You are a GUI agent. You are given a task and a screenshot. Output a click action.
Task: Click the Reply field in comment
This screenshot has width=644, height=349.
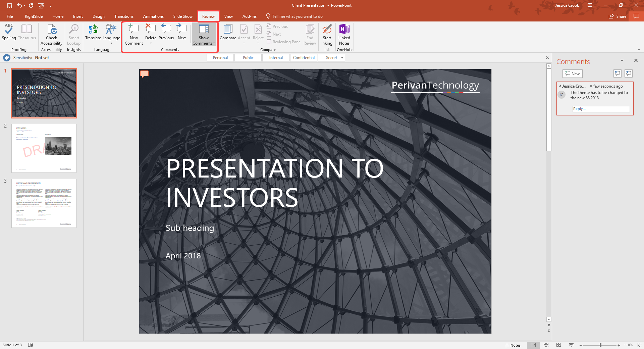click(x=601, y=109)
